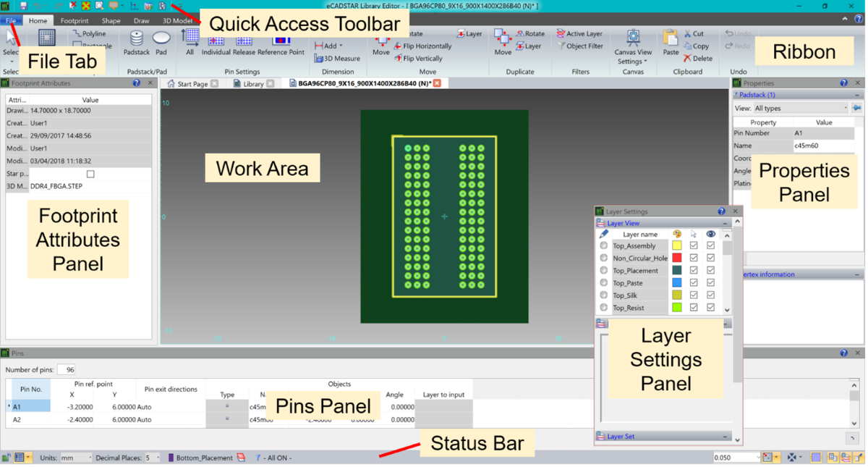Close the Layer Settings panel
The width and height of the screenshot is (868, 467).
click(x=736, y=211)
